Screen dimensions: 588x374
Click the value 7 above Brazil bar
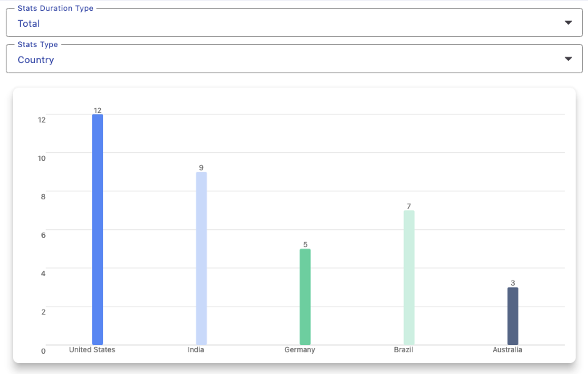coord(409,207)
